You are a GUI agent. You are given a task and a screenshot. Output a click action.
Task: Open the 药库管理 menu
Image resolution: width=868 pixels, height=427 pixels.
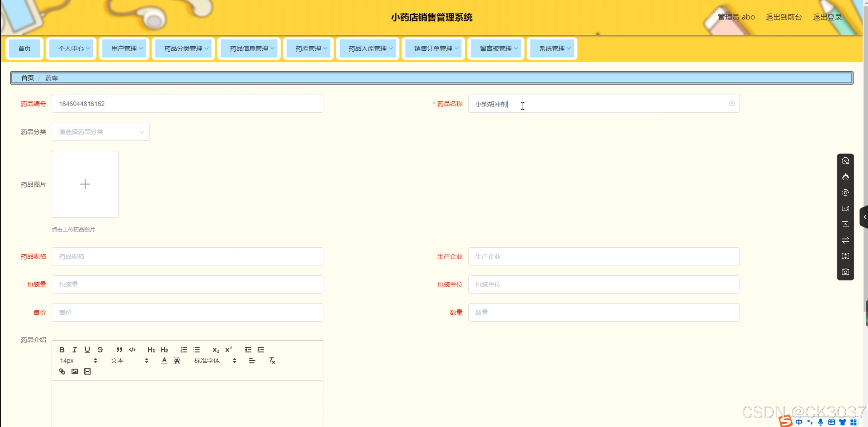pos(308,49)
